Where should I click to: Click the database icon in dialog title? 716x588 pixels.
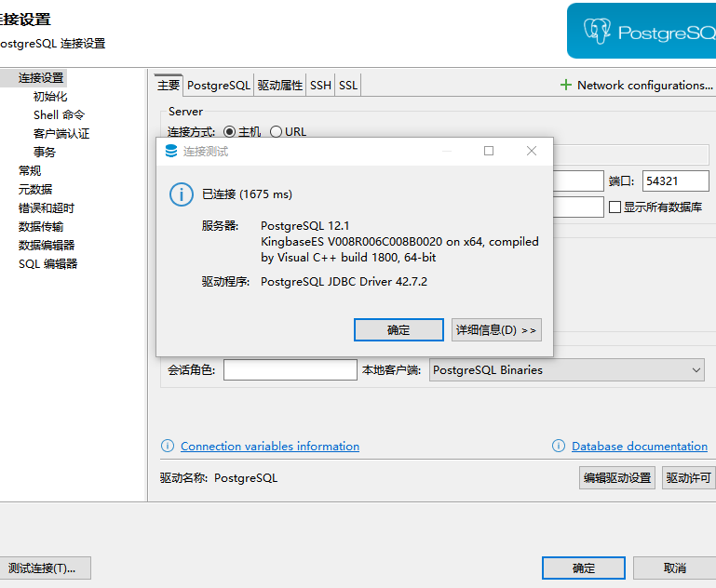coord(170,151)
